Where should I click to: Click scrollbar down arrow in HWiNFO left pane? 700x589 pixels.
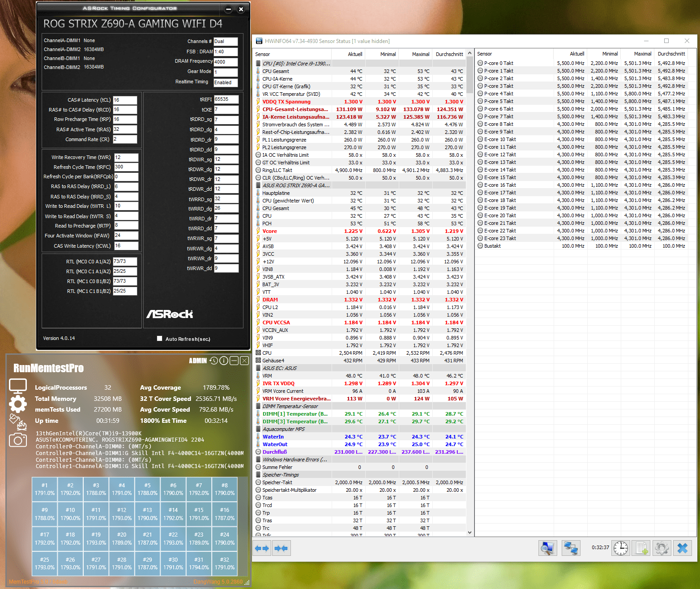click(470, 533)
